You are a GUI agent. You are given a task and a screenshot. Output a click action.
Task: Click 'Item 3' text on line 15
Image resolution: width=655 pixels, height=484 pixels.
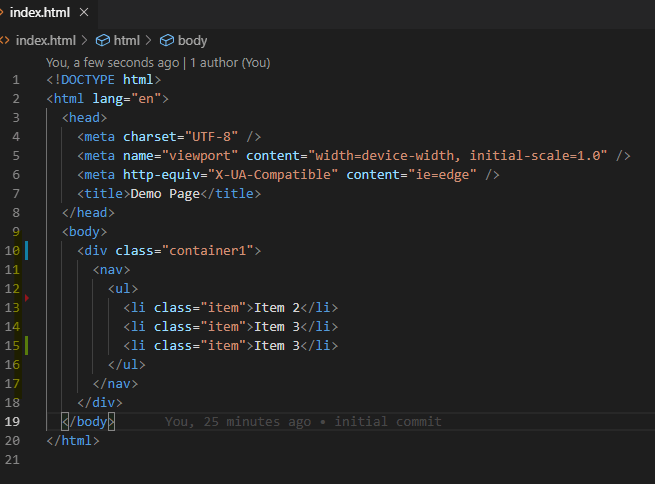[x=277, y=346]
